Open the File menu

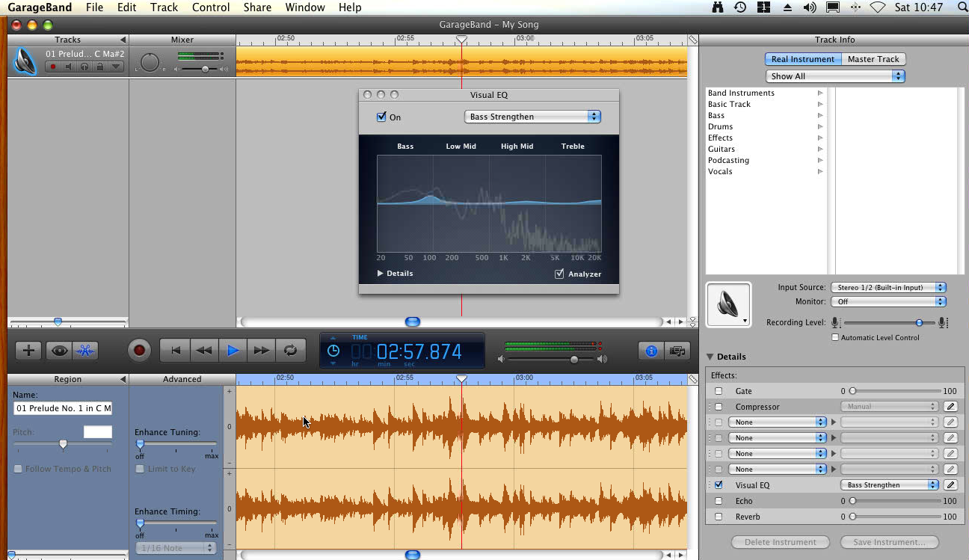(x=94, y=7)
